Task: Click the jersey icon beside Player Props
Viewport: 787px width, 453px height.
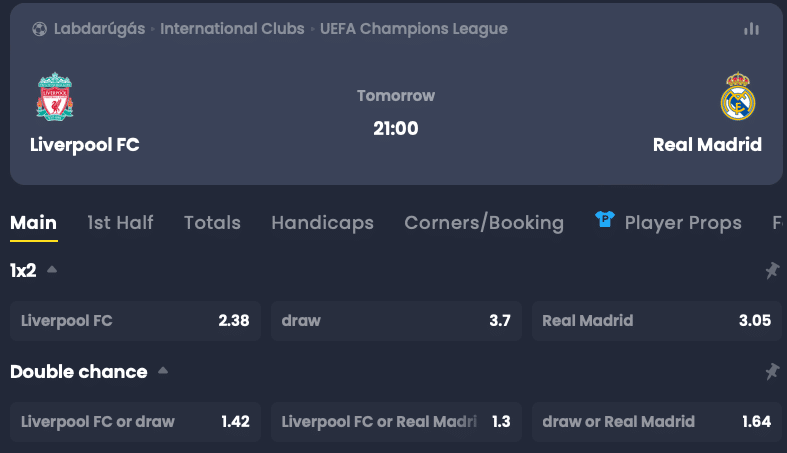Action: pyautogui.click(x=605, y=220)
